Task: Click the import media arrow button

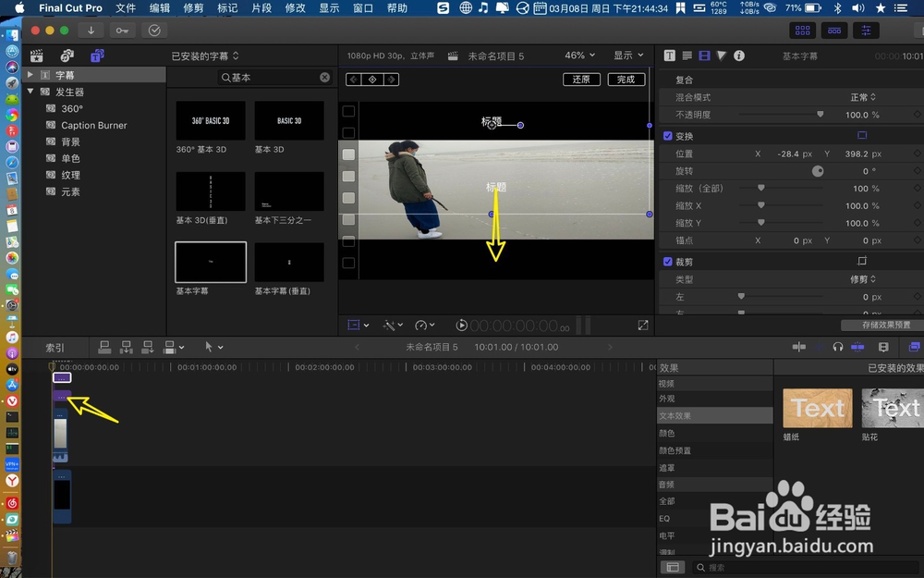Action: (x=91, y=31)
